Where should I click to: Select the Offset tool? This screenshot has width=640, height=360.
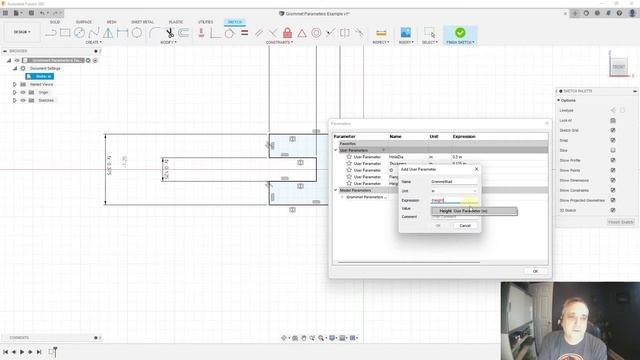(184, 33)
